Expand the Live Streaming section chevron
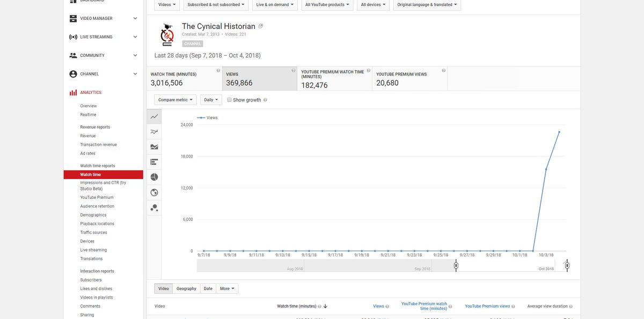Viewport: 644px width, 319px height. click(135, 37)
